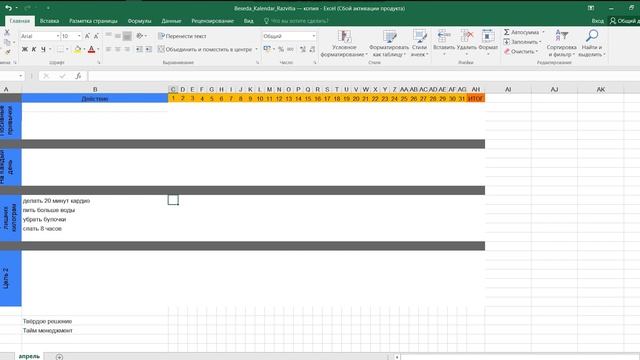The height and width of the screenshot is (360, 640).
Task: Apply the thousands separator style icon
Action: pyautogui.click(x=290, y=49)
